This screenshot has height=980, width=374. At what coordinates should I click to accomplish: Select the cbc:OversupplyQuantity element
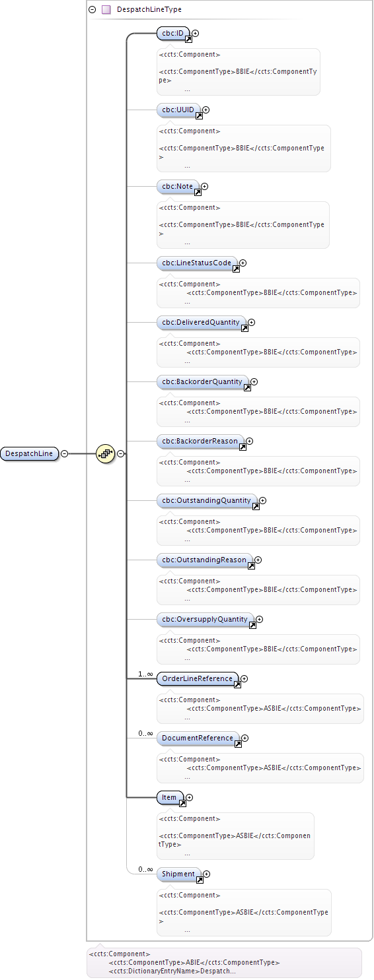(205, 620)
